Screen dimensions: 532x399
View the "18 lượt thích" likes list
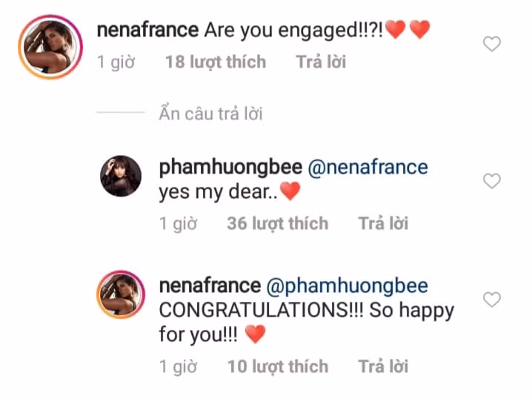pyautogui.click(x=216, y=62)
